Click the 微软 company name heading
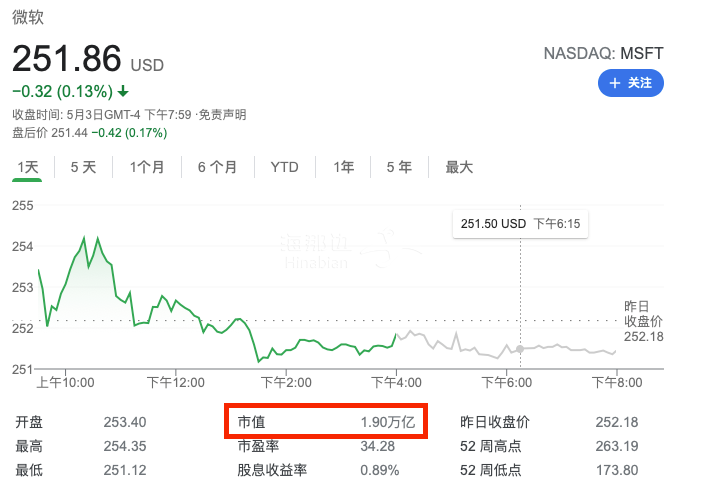The image size is (706, 498). [x=28, y=17]
